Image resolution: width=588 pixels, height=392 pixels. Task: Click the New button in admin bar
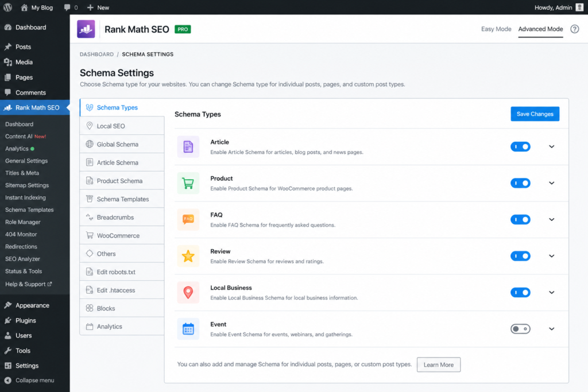[98, 7]
